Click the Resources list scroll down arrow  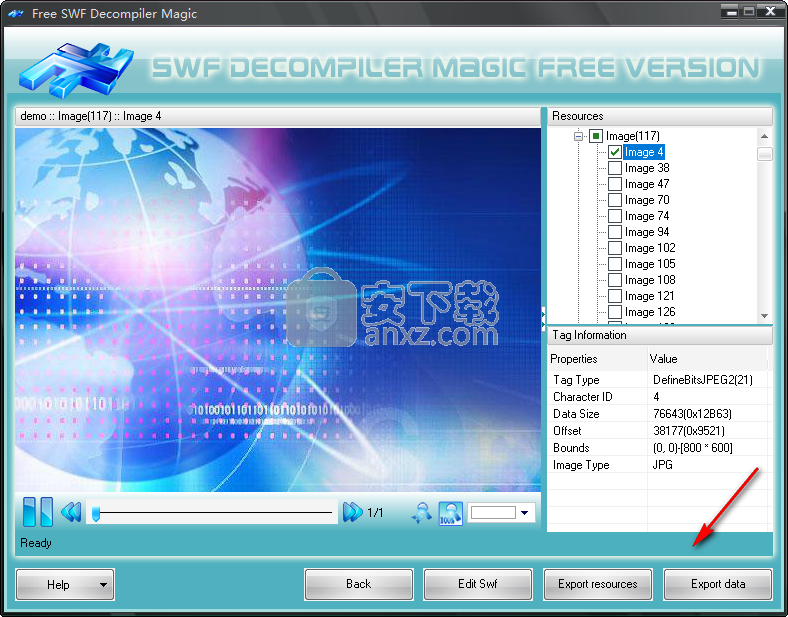pyautogui.click(x=764, y=316)
